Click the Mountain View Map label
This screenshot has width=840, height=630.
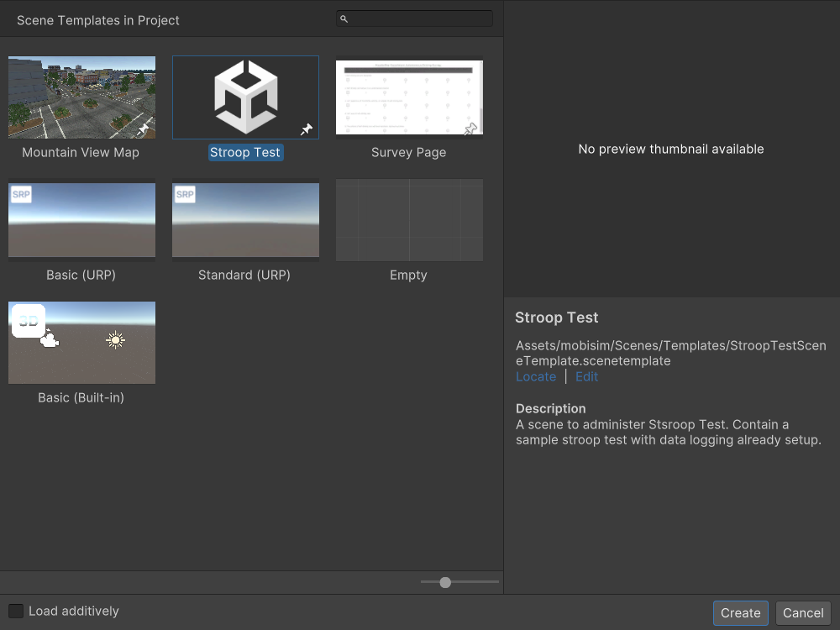click(x=81, y=153)
